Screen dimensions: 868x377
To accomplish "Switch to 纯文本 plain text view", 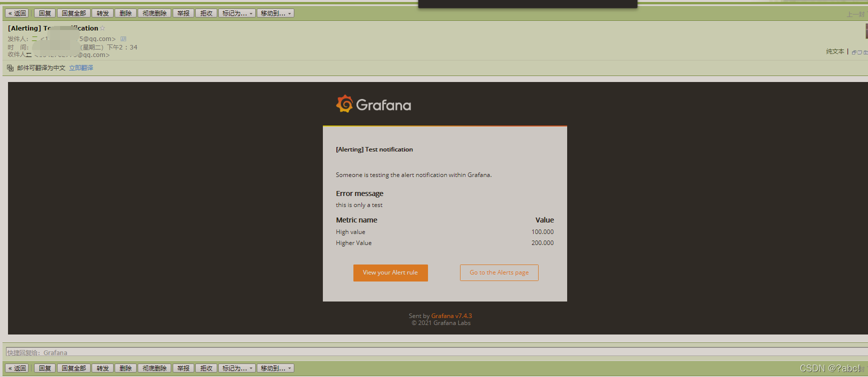I will pyautogui.click(x=835, y=51).
